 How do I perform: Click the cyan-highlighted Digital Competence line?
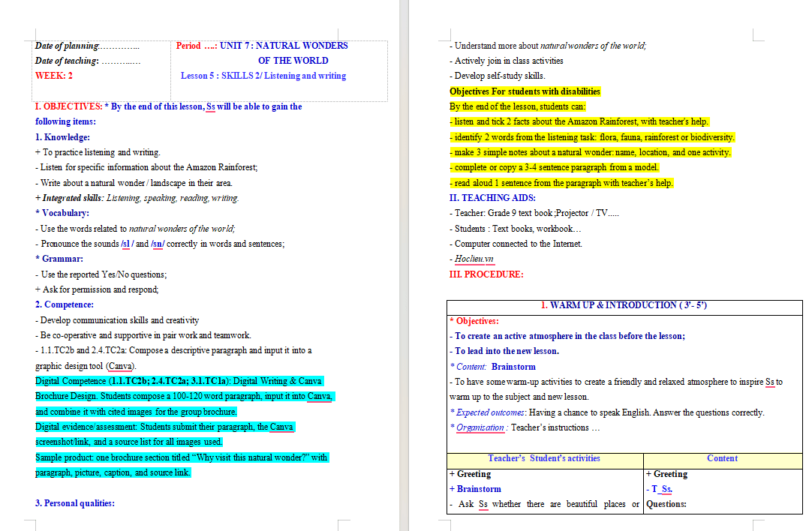click(x=179, y=381)
